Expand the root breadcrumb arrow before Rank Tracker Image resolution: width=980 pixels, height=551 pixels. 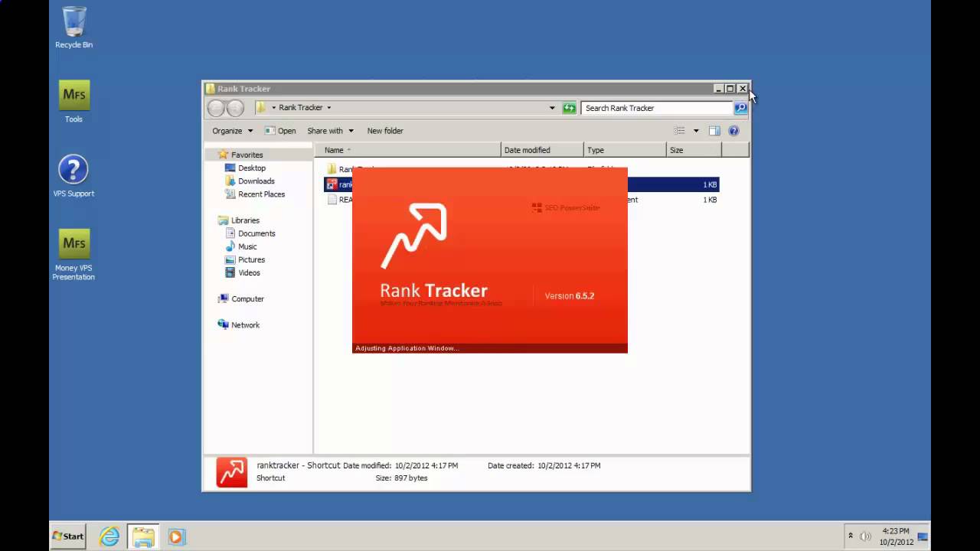coord(273,108)
